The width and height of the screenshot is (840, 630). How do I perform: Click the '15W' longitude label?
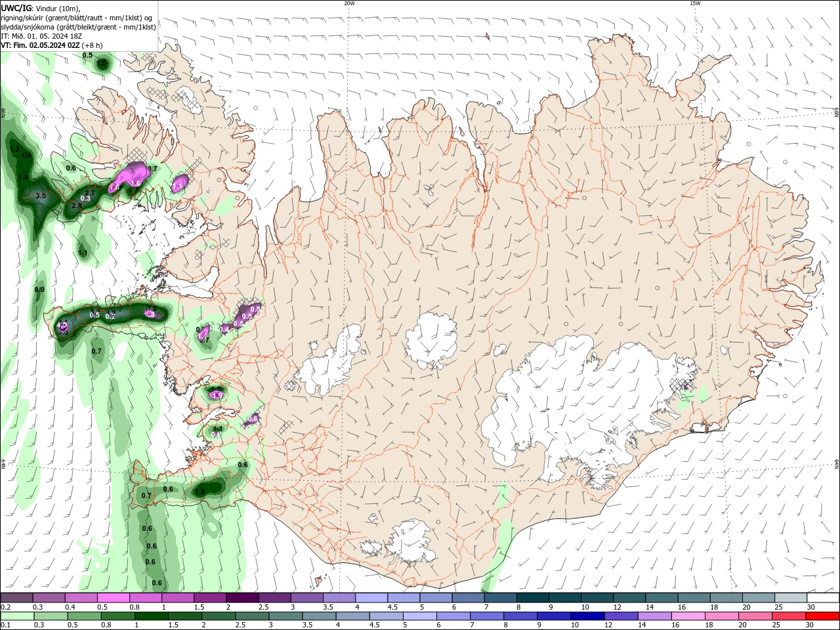point(695,3)
